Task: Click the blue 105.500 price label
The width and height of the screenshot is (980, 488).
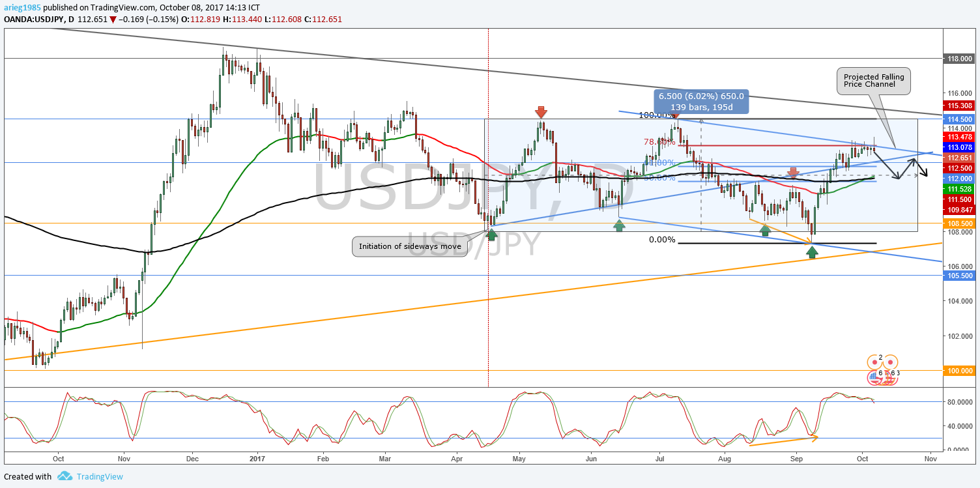Action: (x=958, y=276)
